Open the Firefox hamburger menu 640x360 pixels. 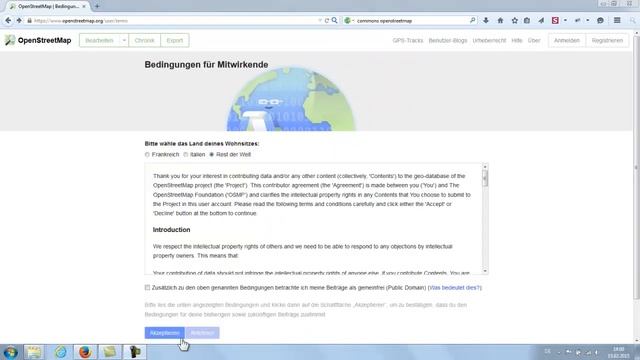point(617,20)
